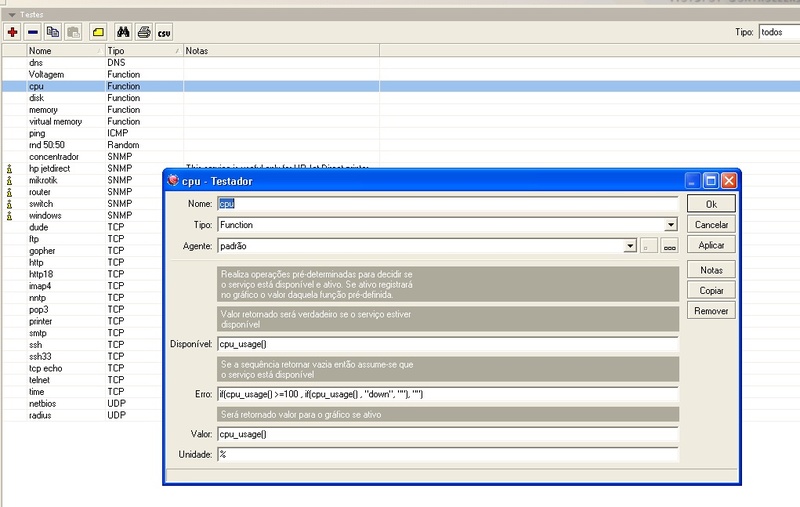
Task: Click the paste icon in Testes toolbar
Action: tap(73, 32)
